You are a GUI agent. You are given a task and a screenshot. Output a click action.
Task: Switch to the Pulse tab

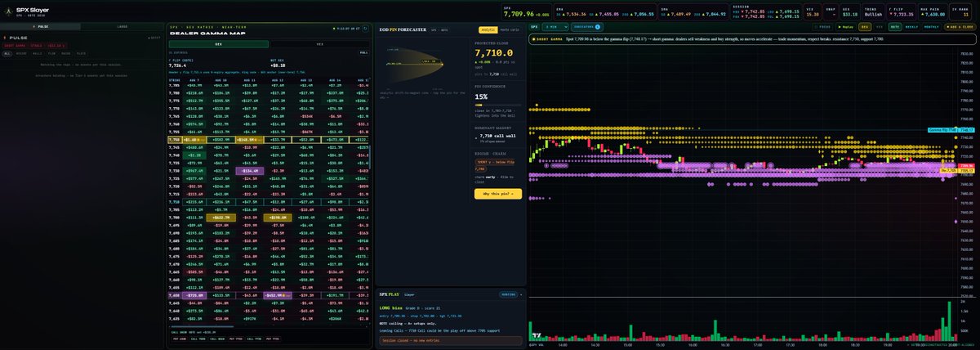(41, 26)
